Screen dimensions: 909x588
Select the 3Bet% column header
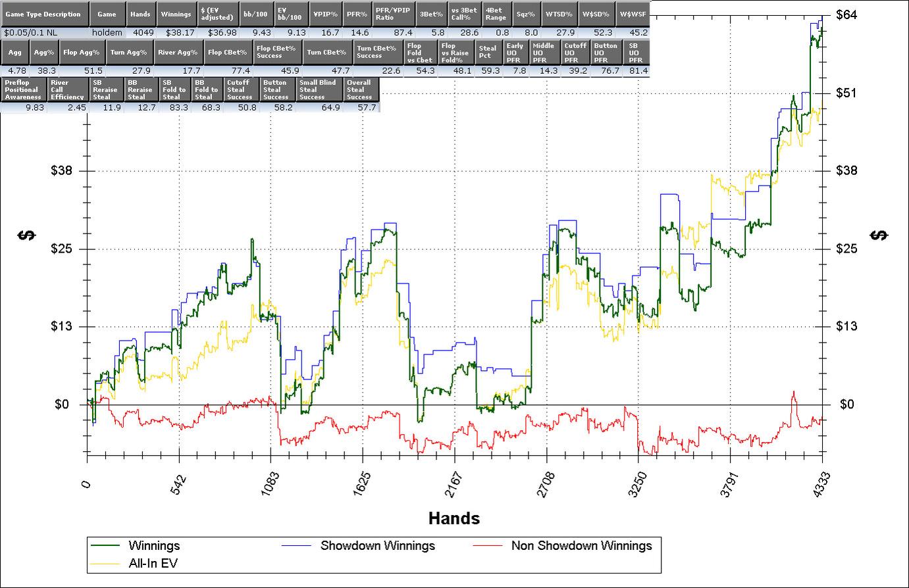432,14
